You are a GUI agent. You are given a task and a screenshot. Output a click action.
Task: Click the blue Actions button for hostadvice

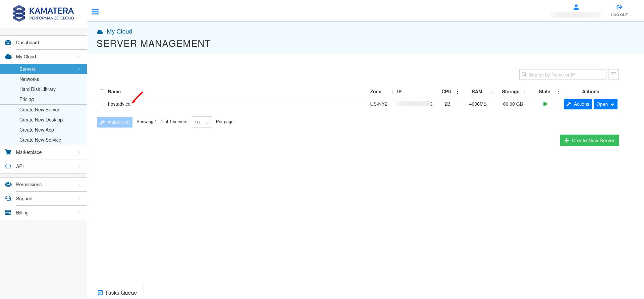pos(578,104)
